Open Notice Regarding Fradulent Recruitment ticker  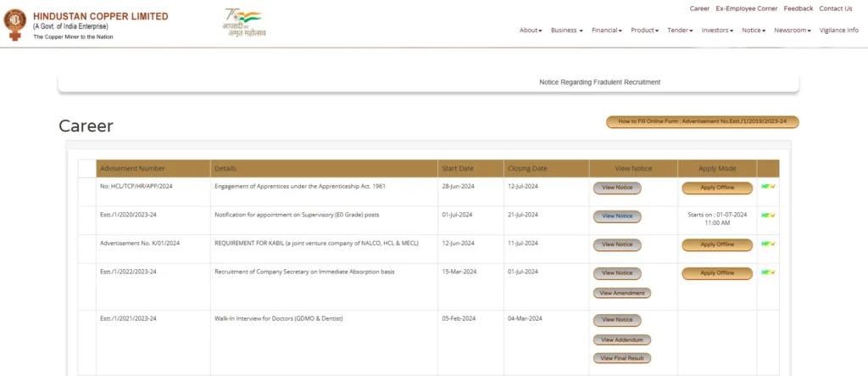click(x=599, y=82)
